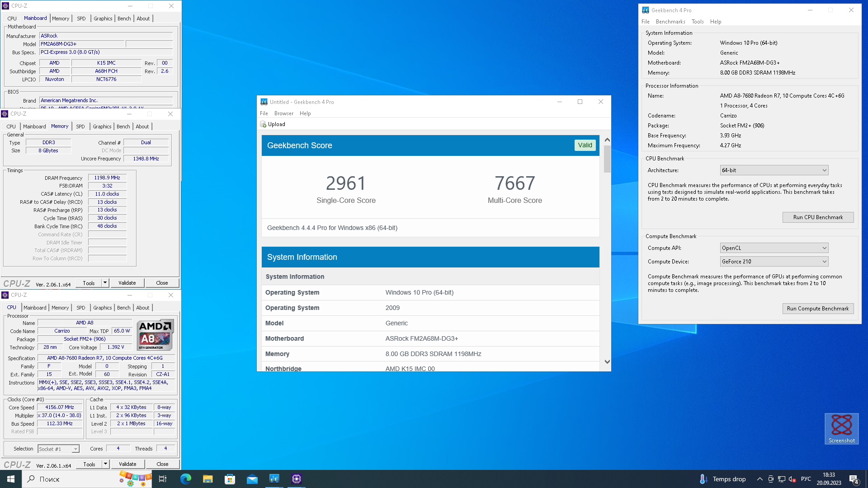The image size is (868, 488).
Task: Open File menu in Geekbench 4 Pro
Action: point(645,22)
